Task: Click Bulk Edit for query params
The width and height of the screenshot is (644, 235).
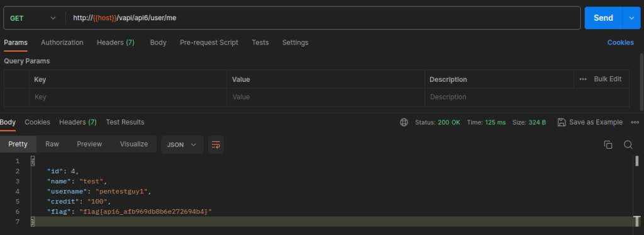Action: click(608, 79)
